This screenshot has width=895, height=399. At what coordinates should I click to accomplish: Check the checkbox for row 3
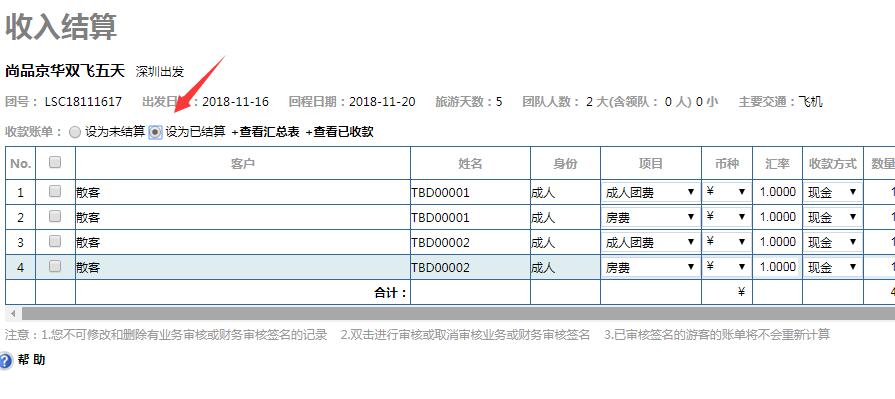55,241
